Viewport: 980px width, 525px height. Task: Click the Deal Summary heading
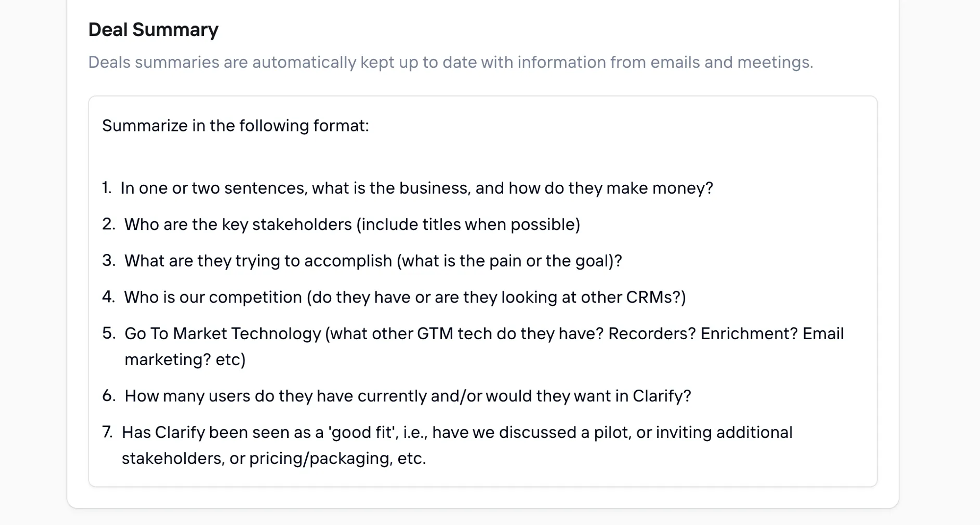153,30
